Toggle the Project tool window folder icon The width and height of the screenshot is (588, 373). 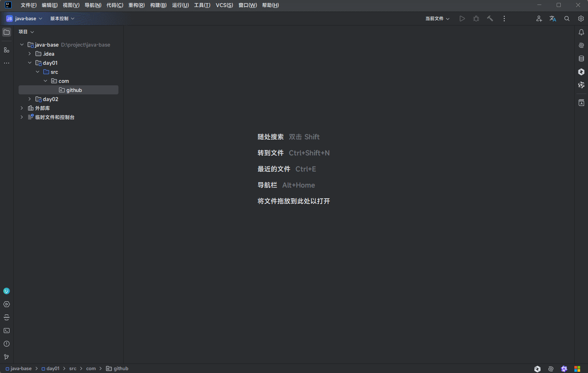7,32
